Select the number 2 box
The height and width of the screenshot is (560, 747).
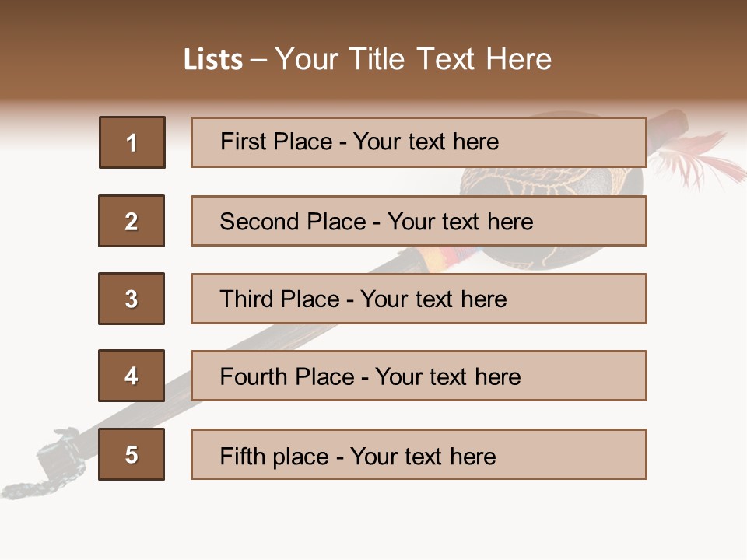tap(132, 221)
